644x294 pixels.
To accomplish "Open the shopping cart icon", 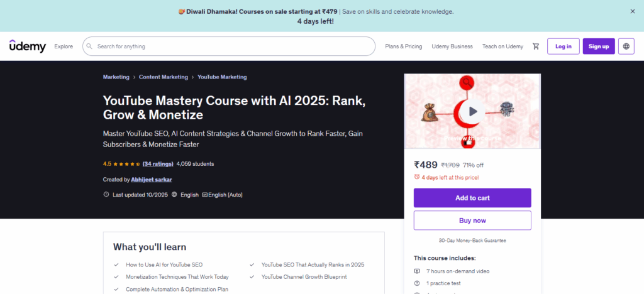I will click(536, 46).
